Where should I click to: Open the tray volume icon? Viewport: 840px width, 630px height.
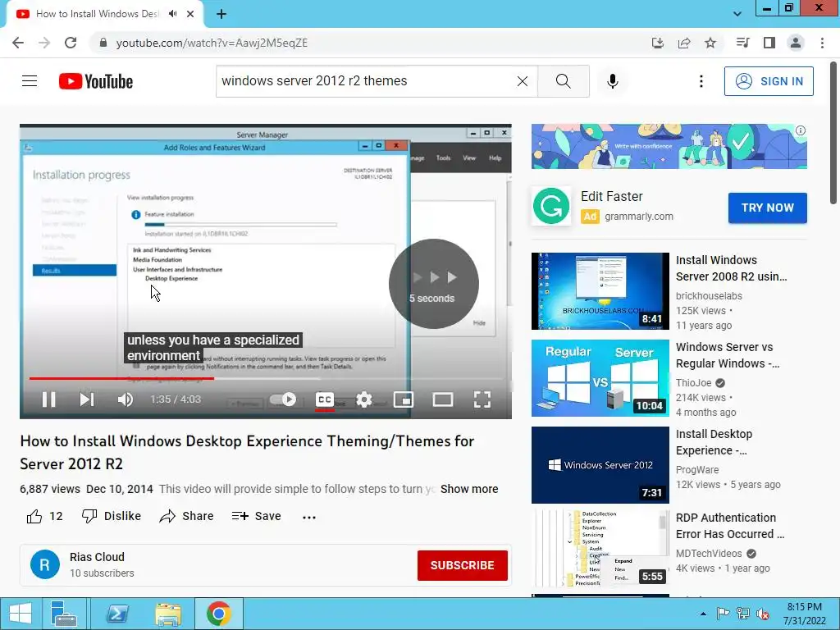click(762, 614)
